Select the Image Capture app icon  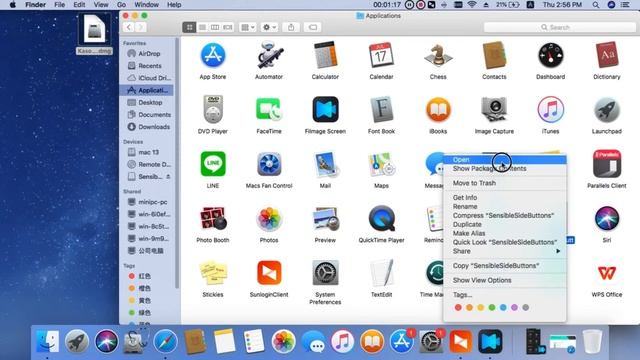coord(494,109)
